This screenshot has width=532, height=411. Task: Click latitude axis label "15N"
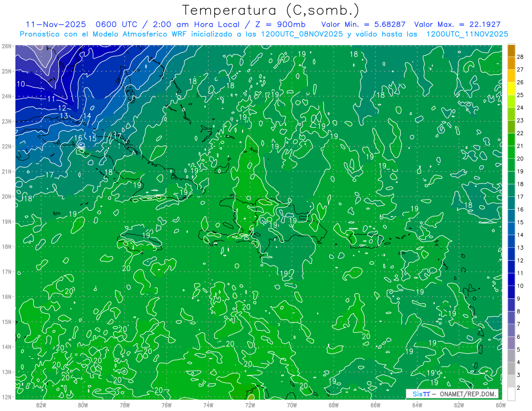(7, 321)
